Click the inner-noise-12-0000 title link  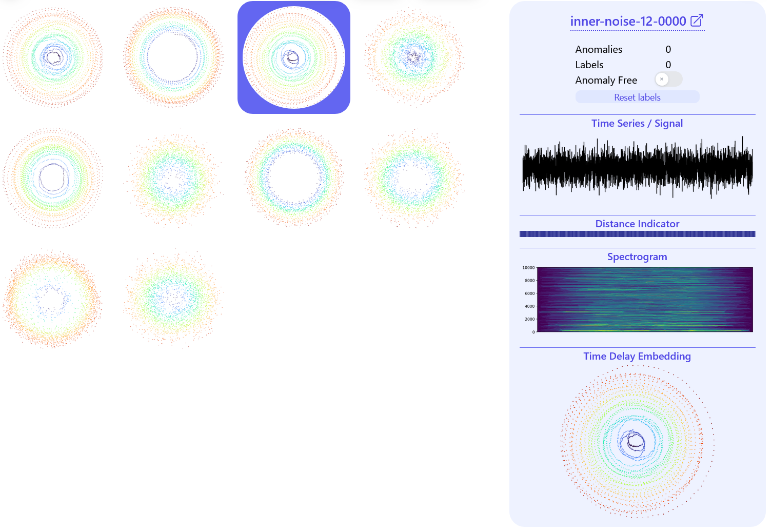(628, 22)
